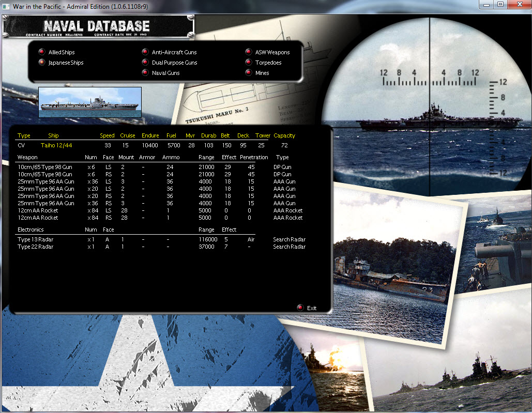
Task: Select the Anti-Aircraft Guns radio dot
Action: point(145,52)
